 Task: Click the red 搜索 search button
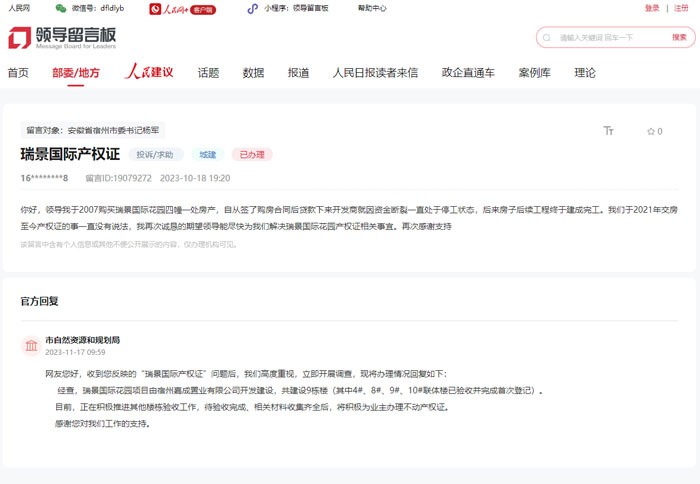679,38
